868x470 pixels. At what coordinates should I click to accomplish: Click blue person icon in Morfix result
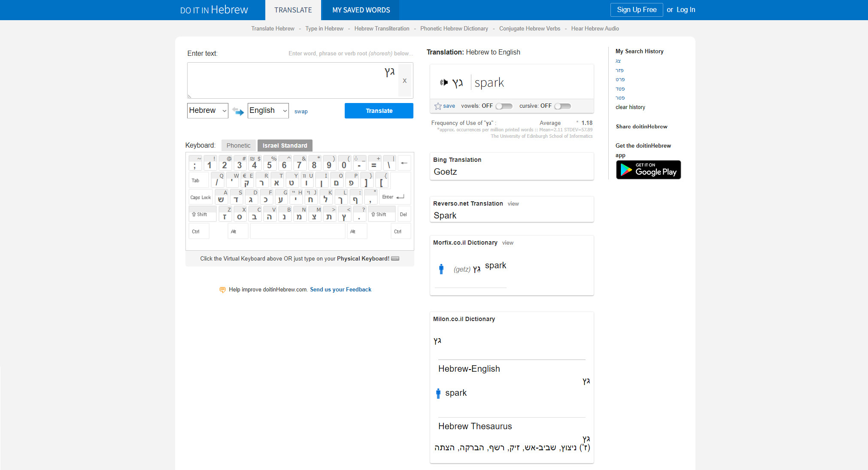click(x=441, y=269)
